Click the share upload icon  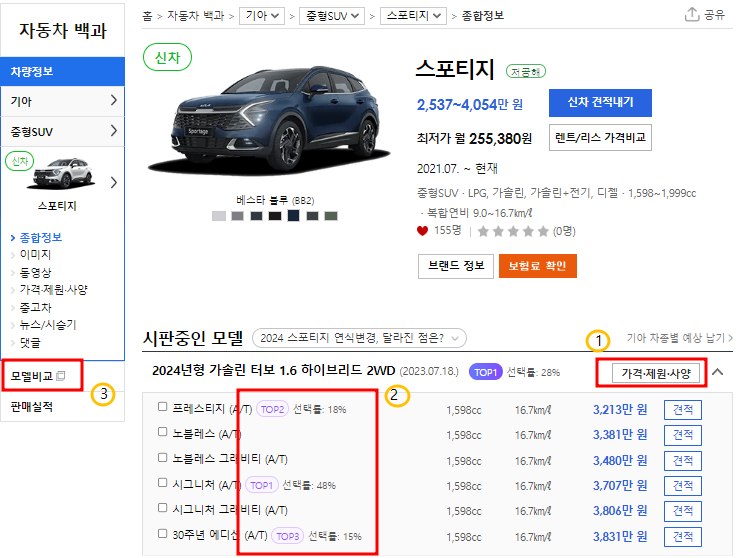[691, 14]
